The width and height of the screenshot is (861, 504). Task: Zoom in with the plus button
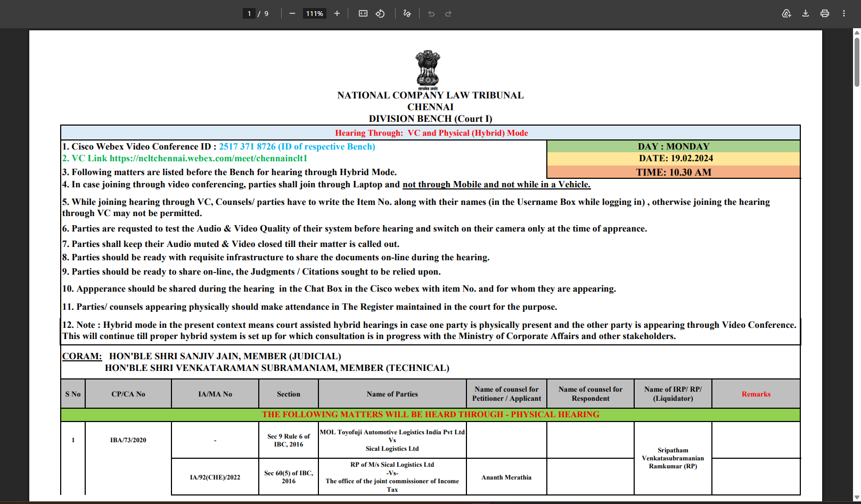coord(337,13)
